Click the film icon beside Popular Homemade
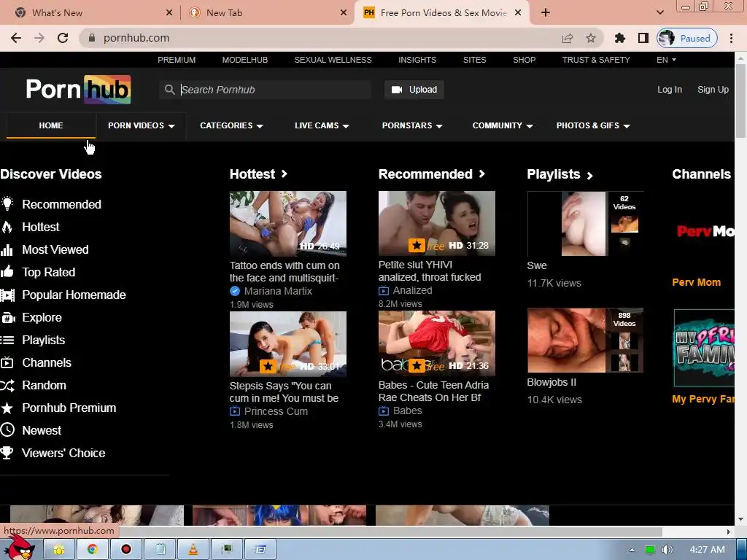747x560 pixels. tap(7, 295)
